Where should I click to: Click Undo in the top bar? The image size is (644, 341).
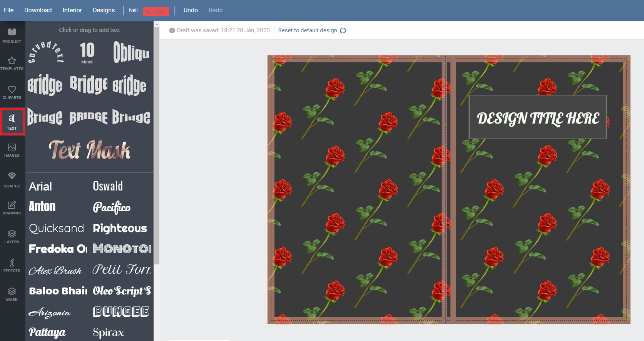pyautogui.click(x=191, y=10)
